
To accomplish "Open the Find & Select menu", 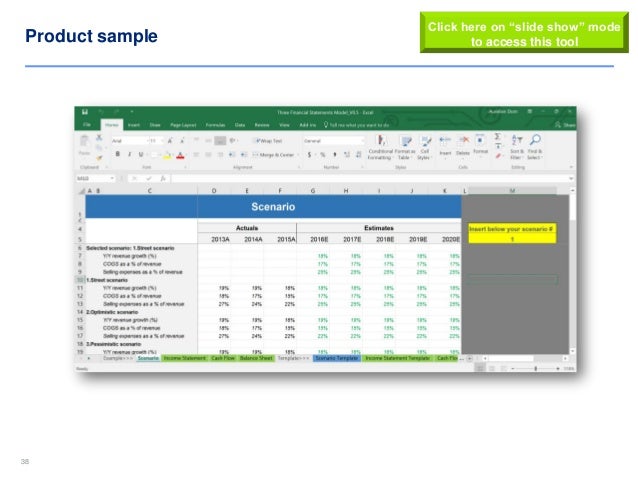I will click(535, 147).
